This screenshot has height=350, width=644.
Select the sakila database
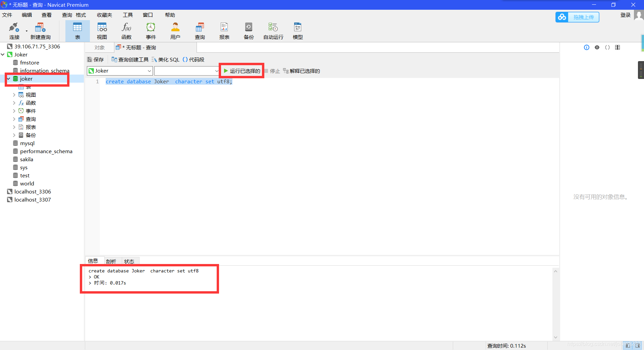[x=26, y=160]
